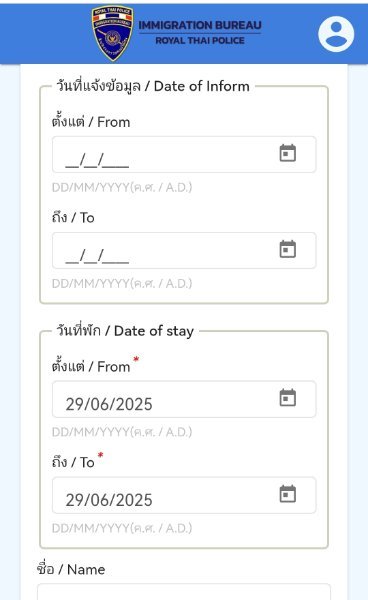Click DD/MM/YYYY hint below Date of stay To

pos(122,528)
